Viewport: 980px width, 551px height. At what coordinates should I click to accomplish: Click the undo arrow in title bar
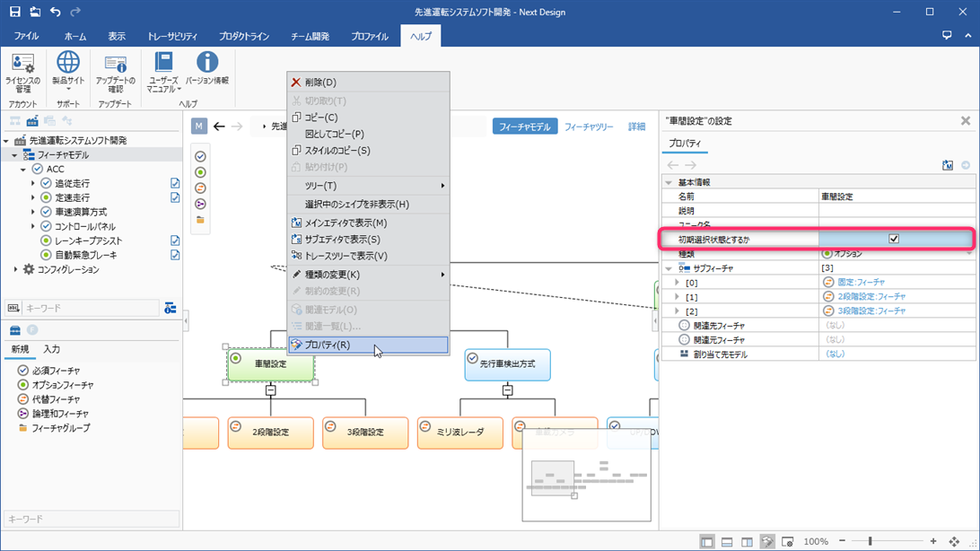point(56,12)
